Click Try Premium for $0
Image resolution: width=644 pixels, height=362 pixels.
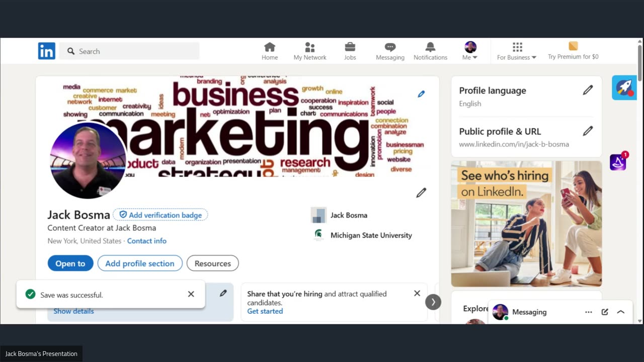click(573, 51)
